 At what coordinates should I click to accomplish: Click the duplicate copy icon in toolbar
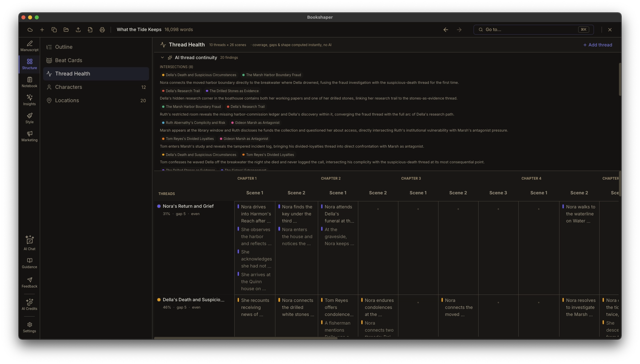pos(54,30)
